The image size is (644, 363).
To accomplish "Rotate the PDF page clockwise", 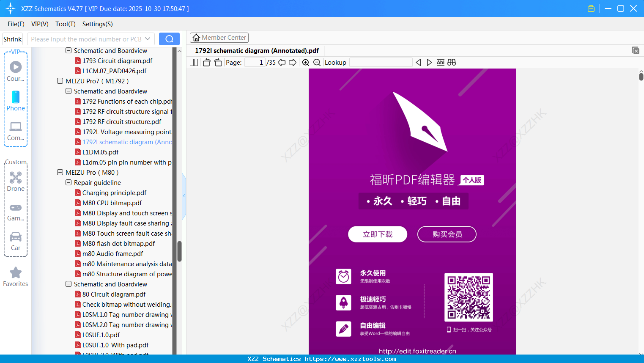I will coord(218,62).
